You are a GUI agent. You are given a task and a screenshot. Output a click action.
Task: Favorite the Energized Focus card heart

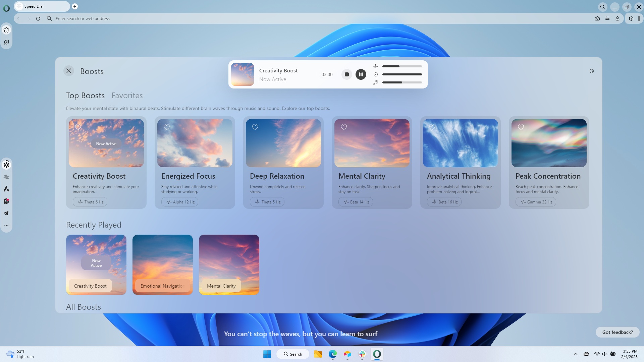click(167, 127)
